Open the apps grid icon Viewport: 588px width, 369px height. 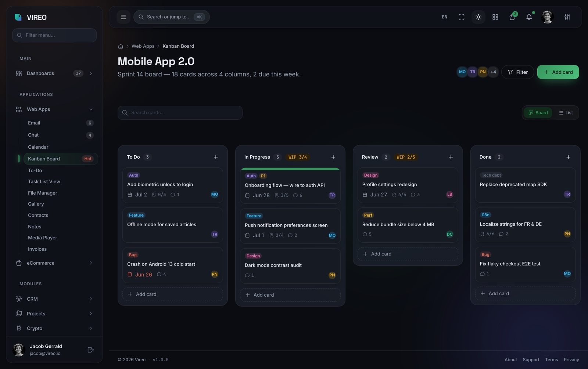click(x=495, y=17)
